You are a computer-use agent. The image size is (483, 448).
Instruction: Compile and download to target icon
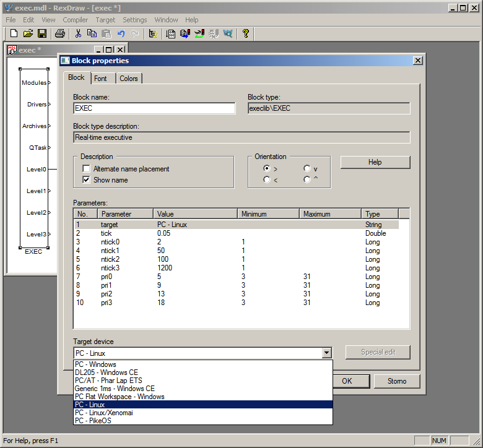(185, 33)
